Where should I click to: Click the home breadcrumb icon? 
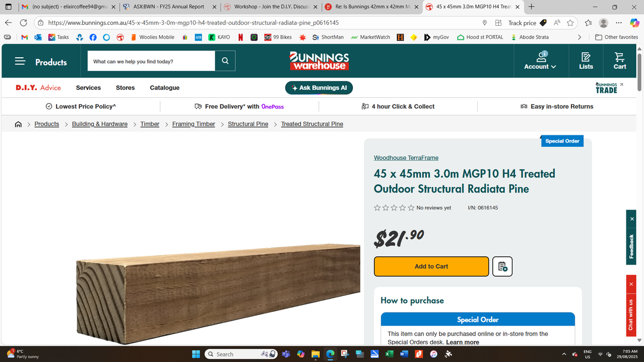(x=18, y=124)
